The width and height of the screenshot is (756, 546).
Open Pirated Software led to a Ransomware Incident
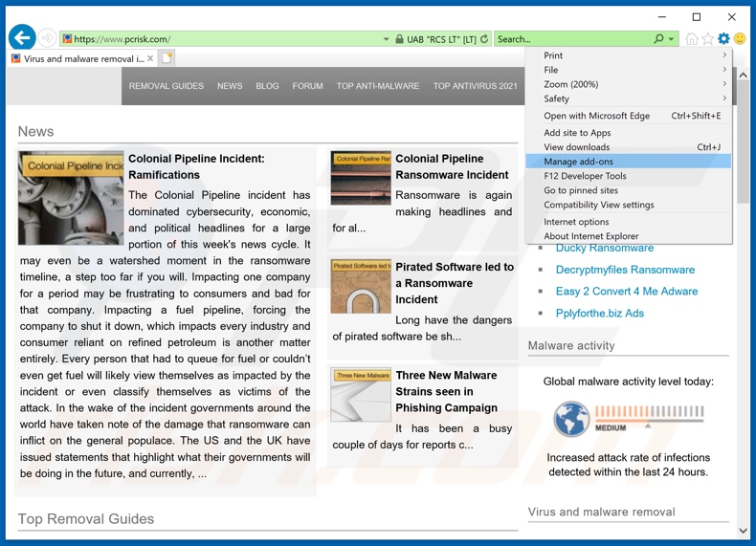click(455, 283)
